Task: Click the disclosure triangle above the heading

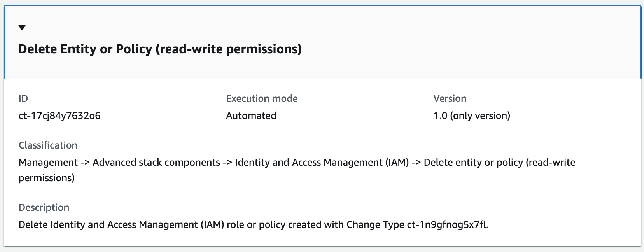Action: pyautogui.click(x=22, y=27)
